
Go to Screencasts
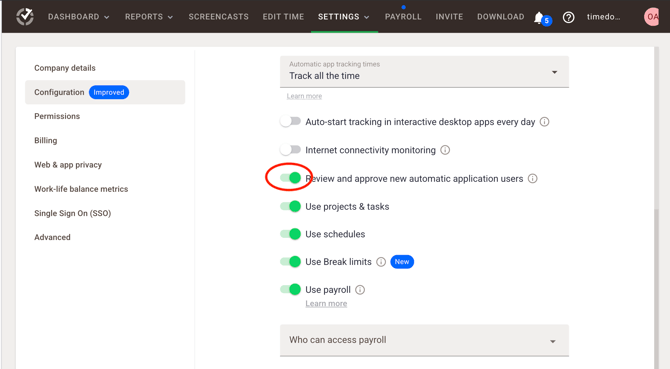pyautogui.click(x=218, y=17)
